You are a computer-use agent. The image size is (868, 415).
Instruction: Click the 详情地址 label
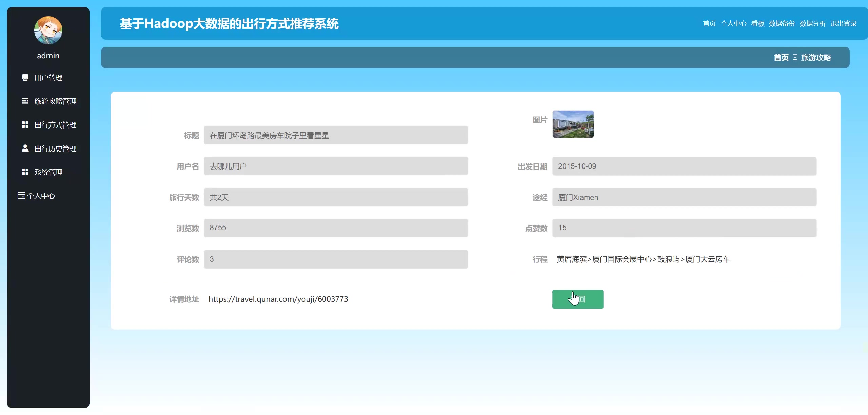tap(184, 299)
